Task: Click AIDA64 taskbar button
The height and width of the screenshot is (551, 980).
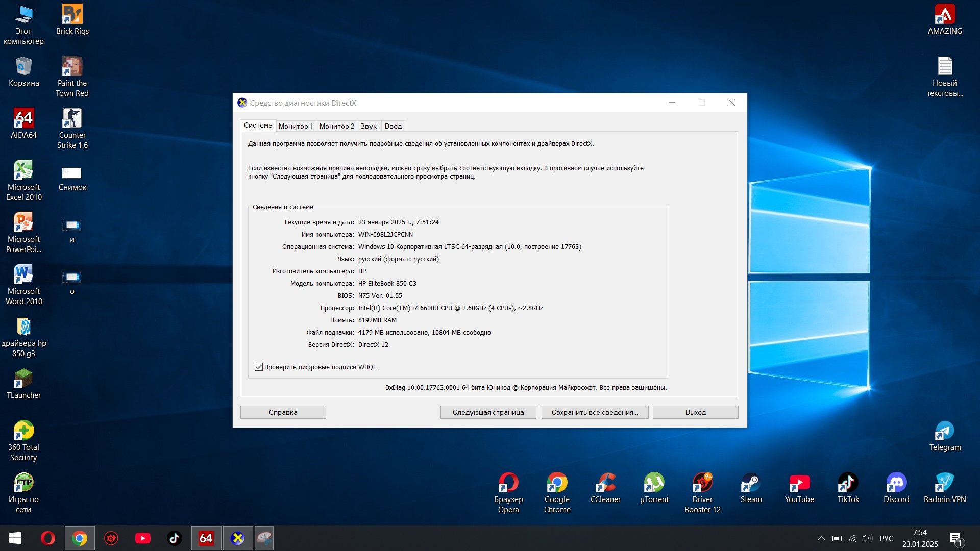Action: [x=206, y=538]
